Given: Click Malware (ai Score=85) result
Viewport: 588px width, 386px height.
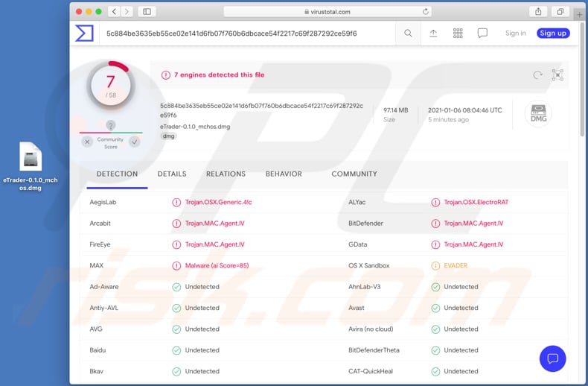Looking at the screenshot, I should (217, 265).
